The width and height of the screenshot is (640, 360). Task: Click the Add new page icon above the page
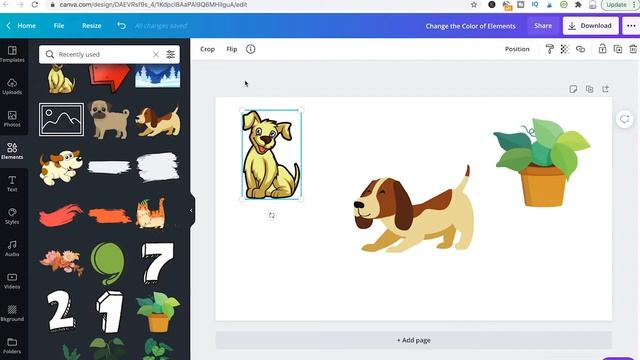click(605, 89)
